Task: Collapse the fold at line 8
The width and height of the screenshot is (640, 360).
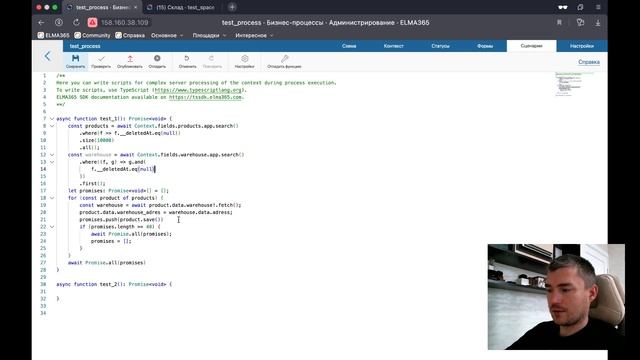Action: [52, 126]
